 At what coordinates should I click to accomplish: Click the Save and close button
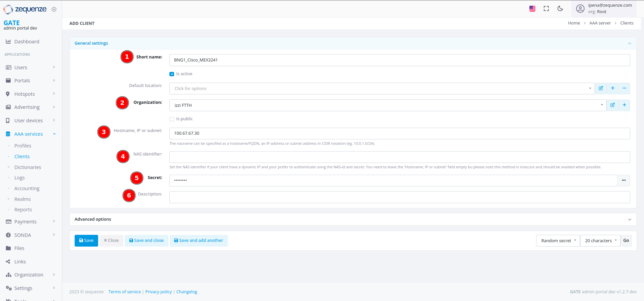(x=146, y=241)
